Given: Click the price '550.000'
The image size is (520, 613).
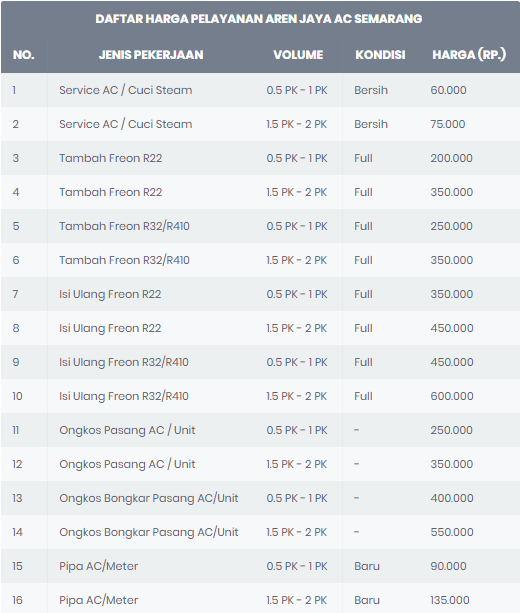Looking at the screenshot, I should (x=452, y=532).
